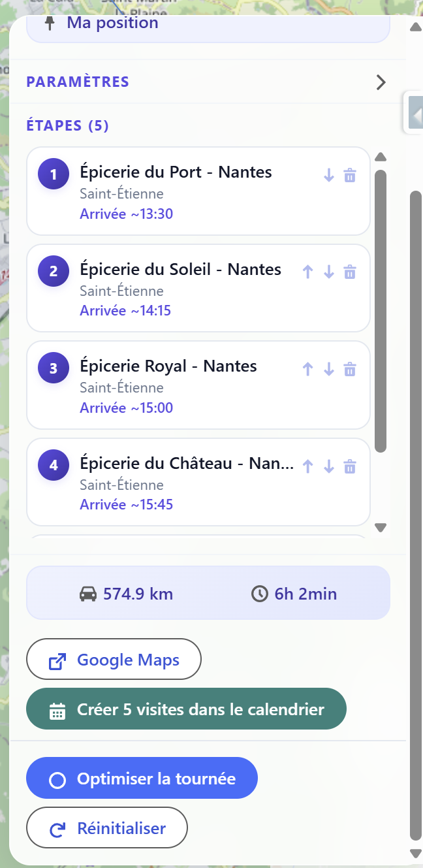Delete Épicerie du Port stop via trash icon
Screen dimensions: 423x868
click(x=350, y=175)
